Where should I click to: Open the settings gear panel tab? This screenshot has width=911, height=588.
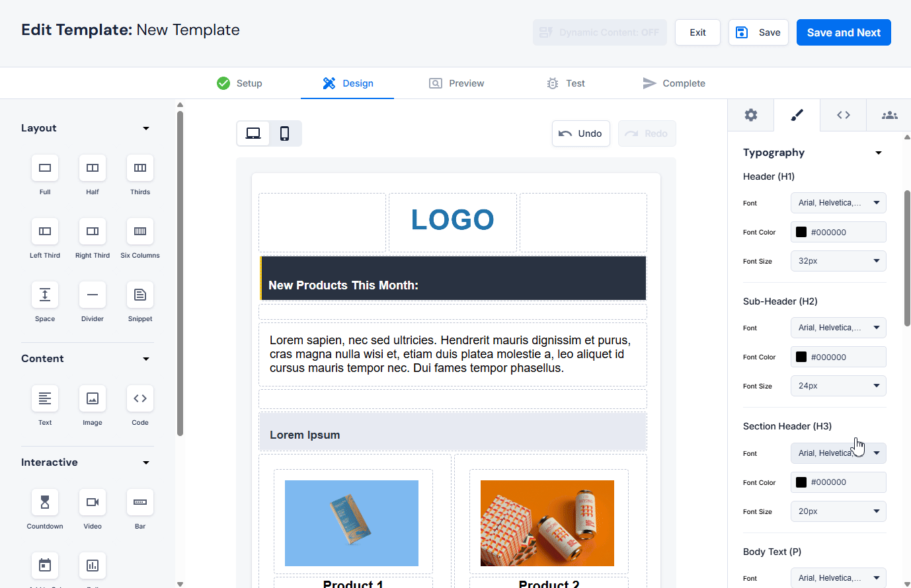[x=751, y=116]
